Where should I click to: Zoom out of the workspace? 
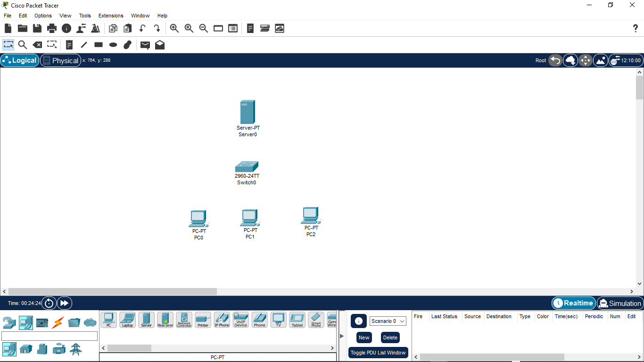click(204, 28)
